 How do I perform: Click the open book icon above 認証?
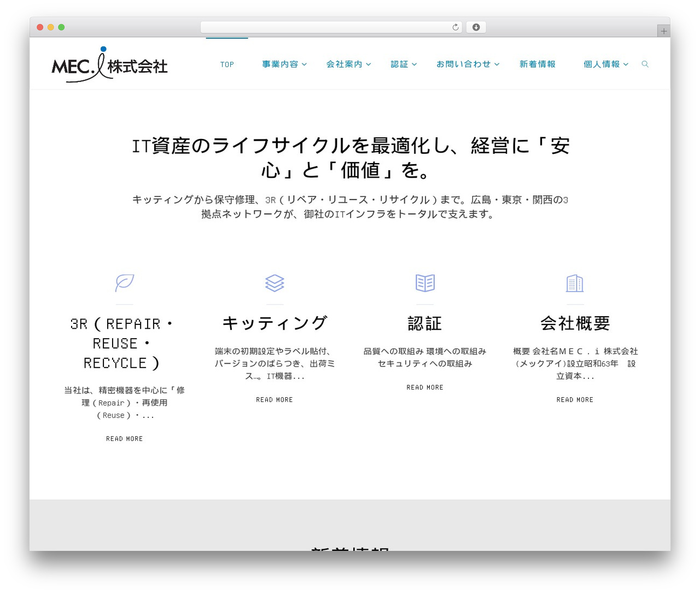(x=425, y=283)
